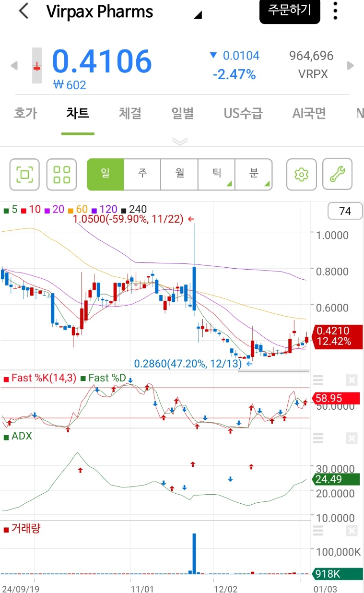Click the 0.2860 low price annotation
This screenshot has height=593, width=364.
click(193, 364)
